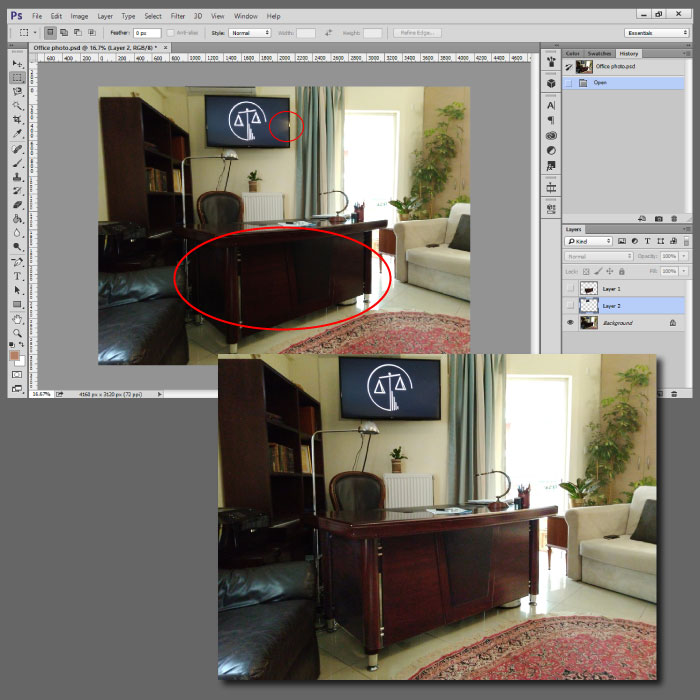Show Layer 1 via its visibility box
The image size is (700, 700).
(x=570, y=288)
